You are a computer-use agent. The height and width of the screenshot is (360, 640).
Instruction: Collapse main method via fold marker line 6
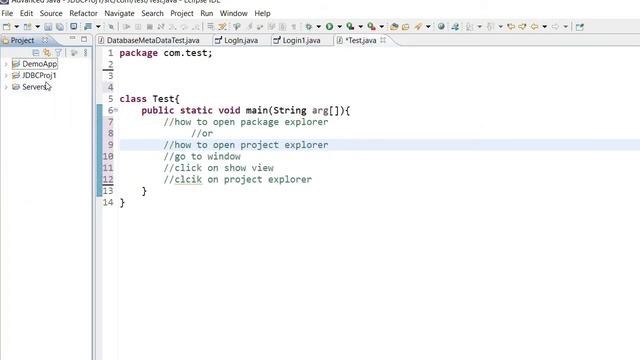[x=116, y=110]
